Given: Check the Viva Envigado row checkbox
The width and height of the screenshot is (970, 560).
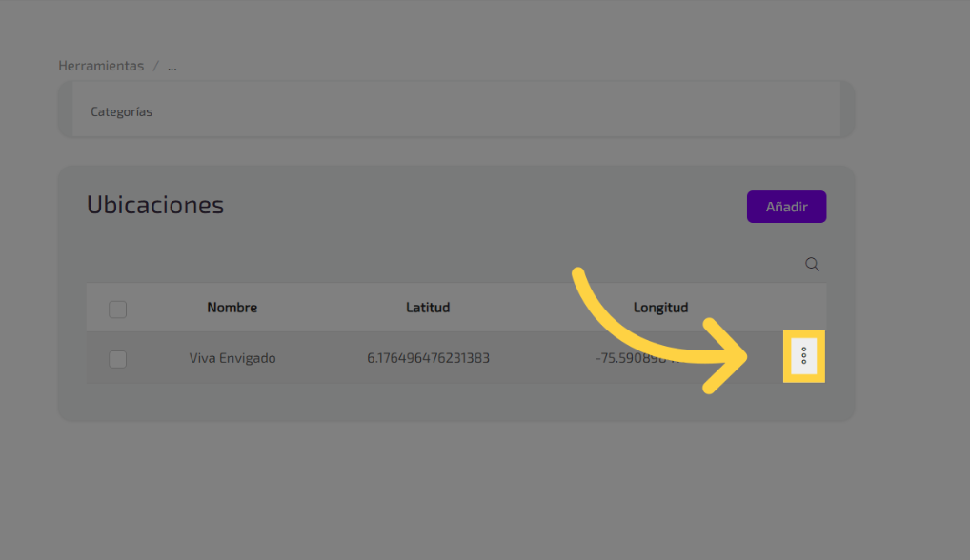Looking at the screenshot, I should pos(118,359).
